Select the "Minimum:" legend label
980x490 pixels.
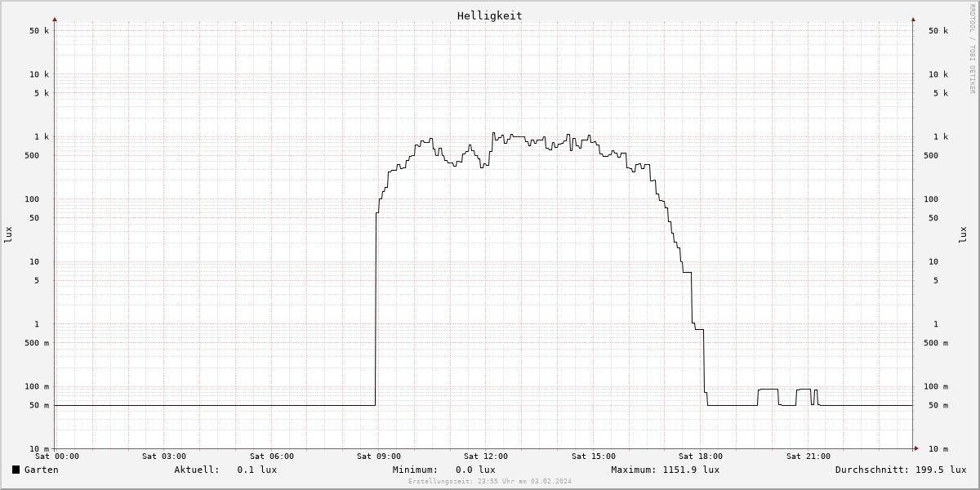point(415,470)
